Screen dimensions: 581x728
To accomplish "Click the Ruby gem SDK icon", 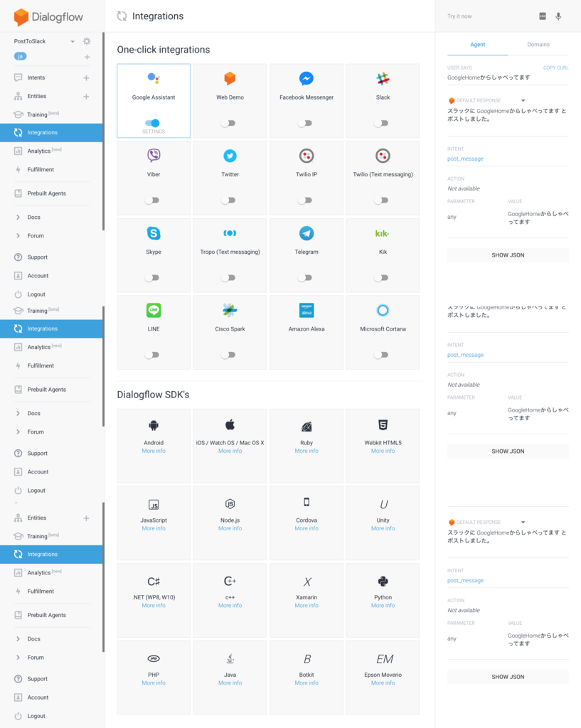I will pos(307,427).
